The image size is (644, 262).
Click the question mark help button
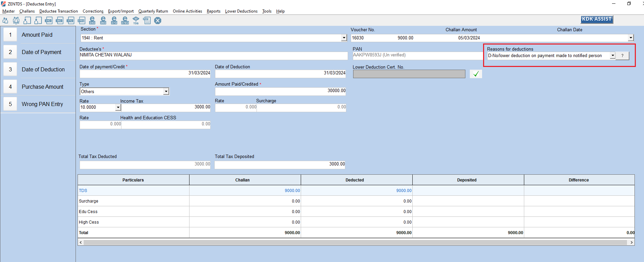[623, 56]
